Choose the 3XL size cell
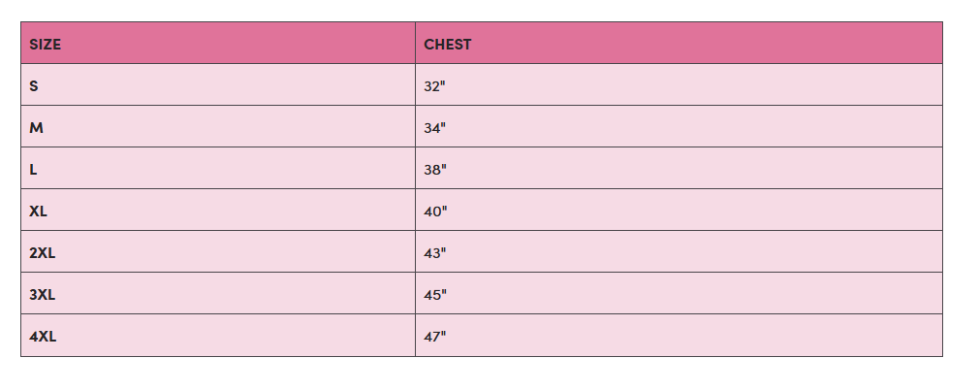The image size is (980, 391). [x=43, y=295]
